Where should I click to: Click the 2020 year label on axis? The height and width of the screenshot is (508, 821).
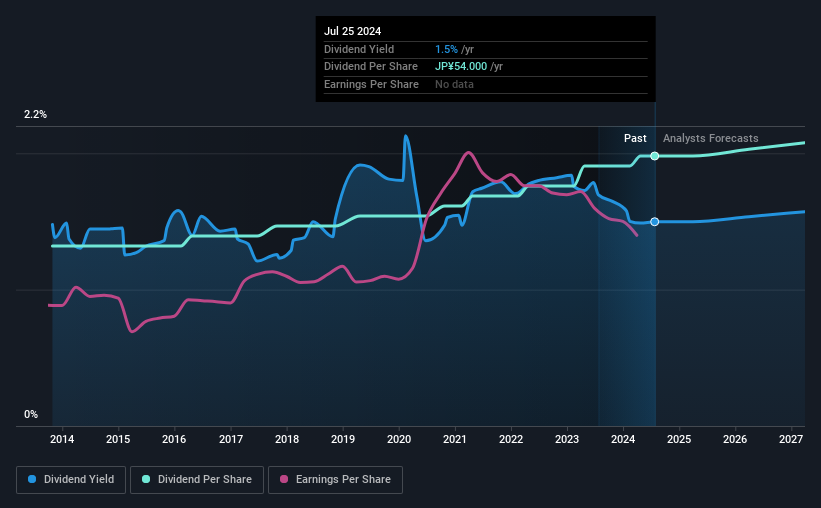398,439
